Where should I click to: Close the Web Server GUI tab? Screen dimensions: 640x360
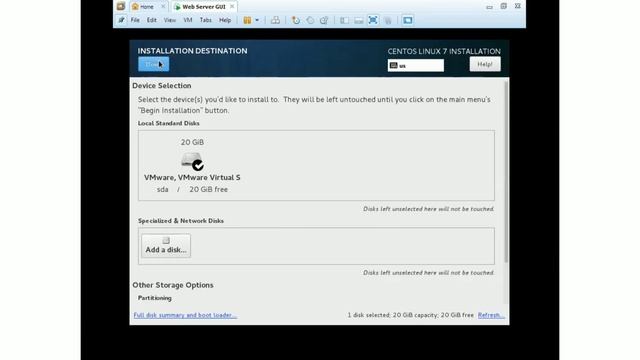click(x=232, y=7)
